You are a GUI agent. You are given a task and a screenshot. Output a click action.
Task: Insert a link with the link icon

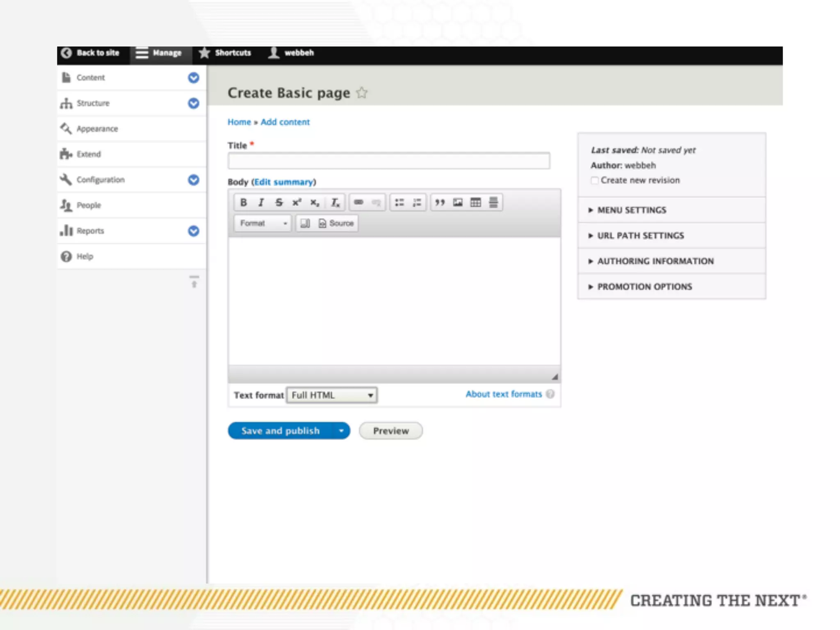pyautogui.click(x=358, y=202)
